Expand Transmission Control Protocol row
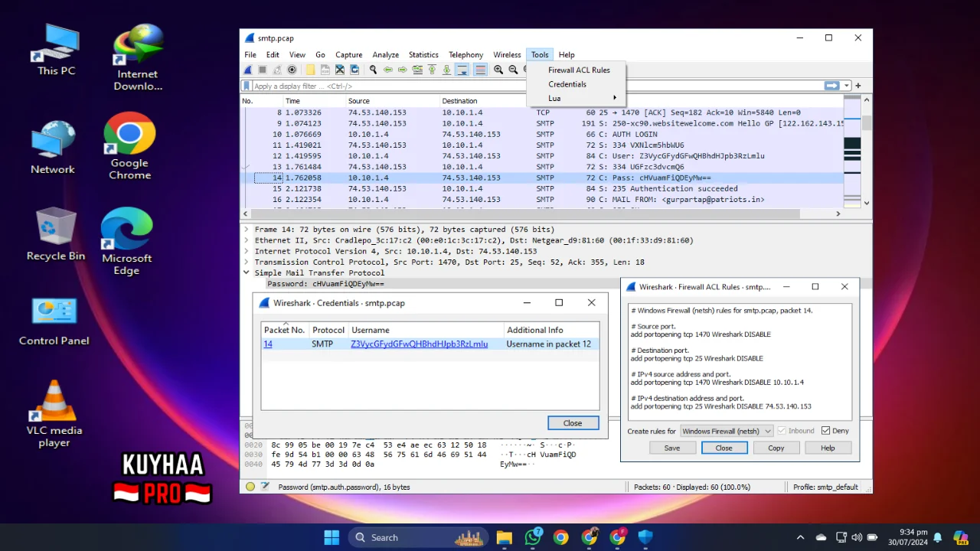Image resolution: width=980 pixels, height=551 pixels. pos(247,262)
